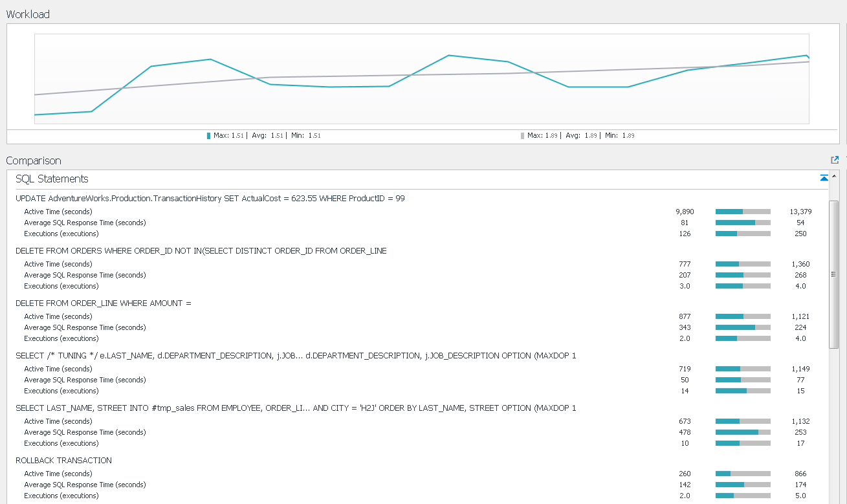
Task: Click the 13,379 active time value
Action: point(800,212)
